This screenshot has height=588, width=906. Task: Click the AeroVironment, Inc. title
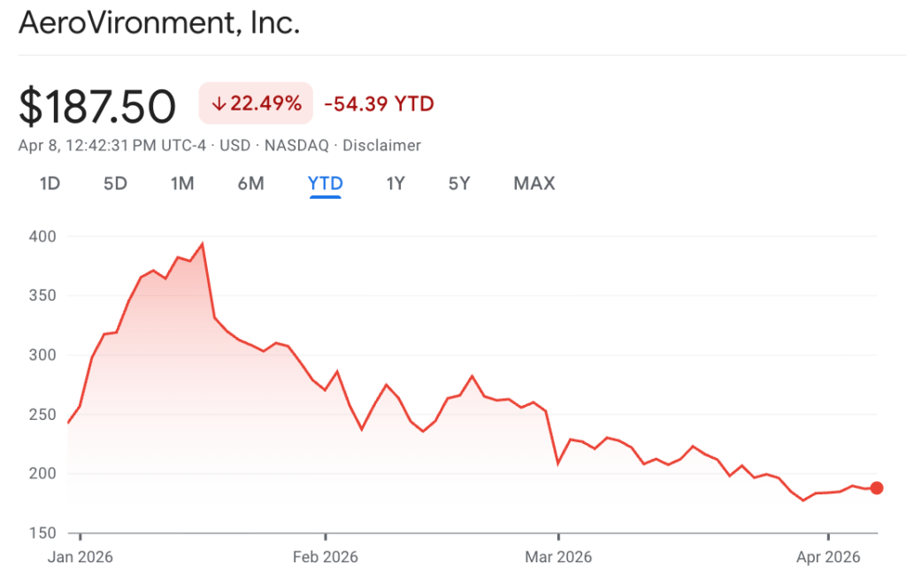click(159, 23)
